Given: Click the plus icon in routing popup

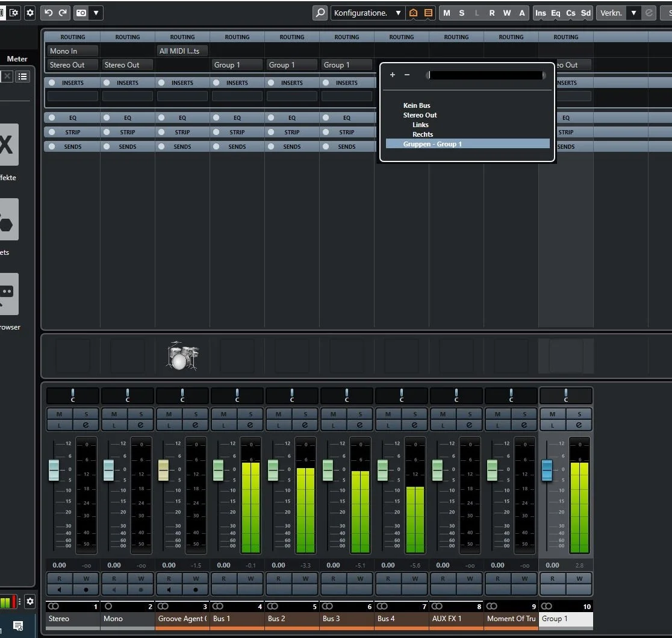Looking at the screenshot, I should point(392,75).
